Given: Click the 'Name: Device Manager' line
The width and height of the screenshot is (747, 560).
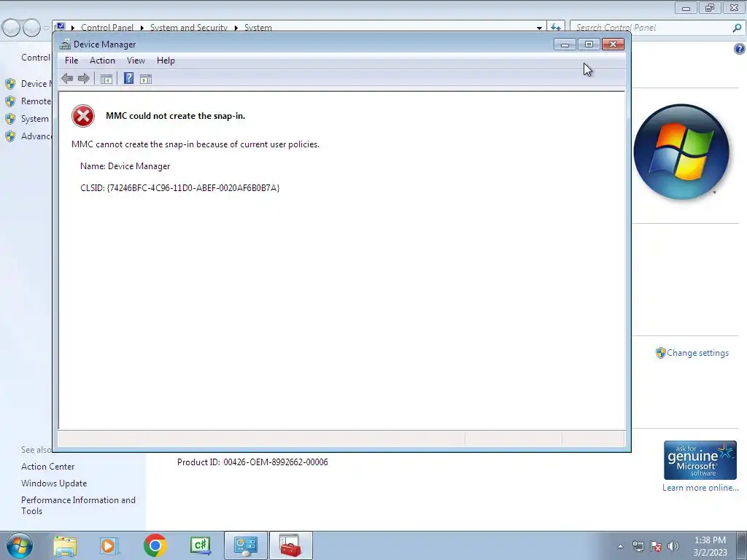Looking at the screenshot, I should click(125, 166).
